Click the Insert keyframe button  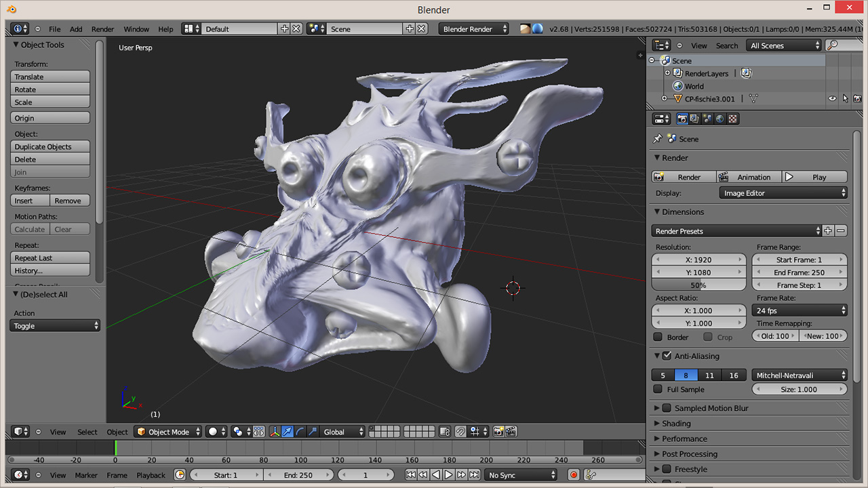(31, 201)
